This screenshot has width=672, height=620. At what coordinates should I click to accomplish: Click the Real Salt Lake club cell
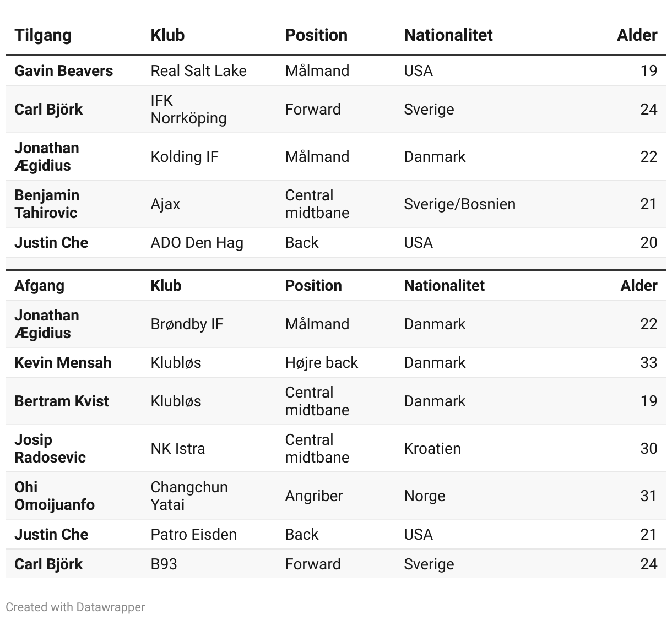coord(198,70)
